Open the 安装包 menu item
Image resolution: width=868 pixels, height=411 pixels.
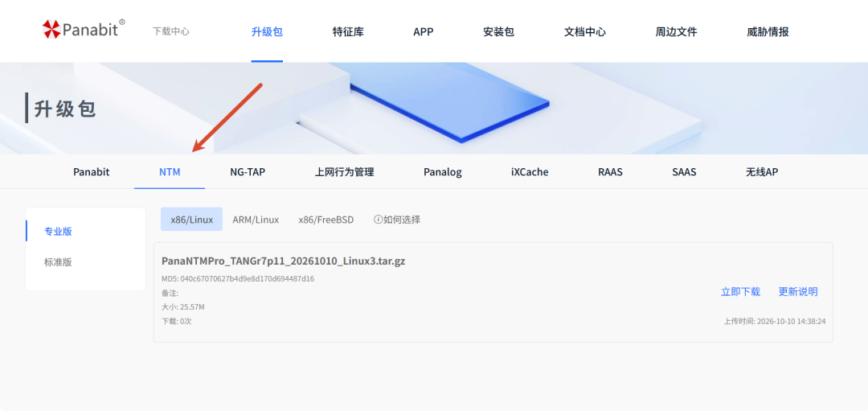499,31
